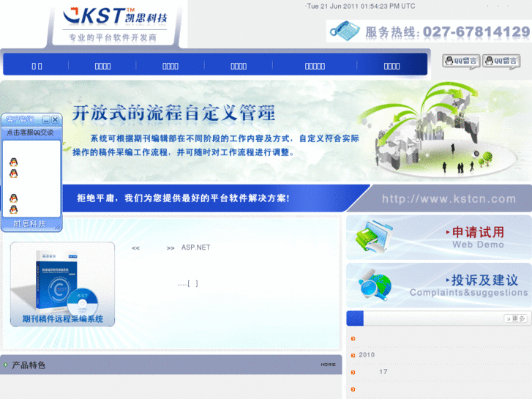Image resolution: width=532 pixels, height=399 pixels.
Task: Open the last navigation menu item
Action: coord(391,66)
